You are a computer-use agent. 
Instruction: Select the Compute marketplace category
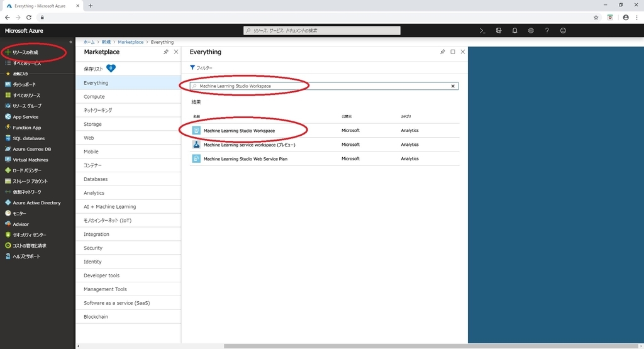pos(128,96)
